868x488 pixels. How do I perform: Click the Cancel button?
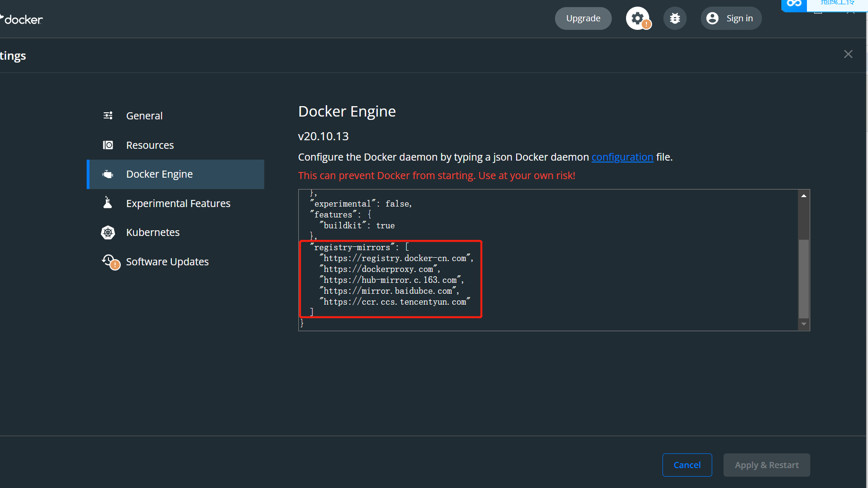(x=687, y=465)
